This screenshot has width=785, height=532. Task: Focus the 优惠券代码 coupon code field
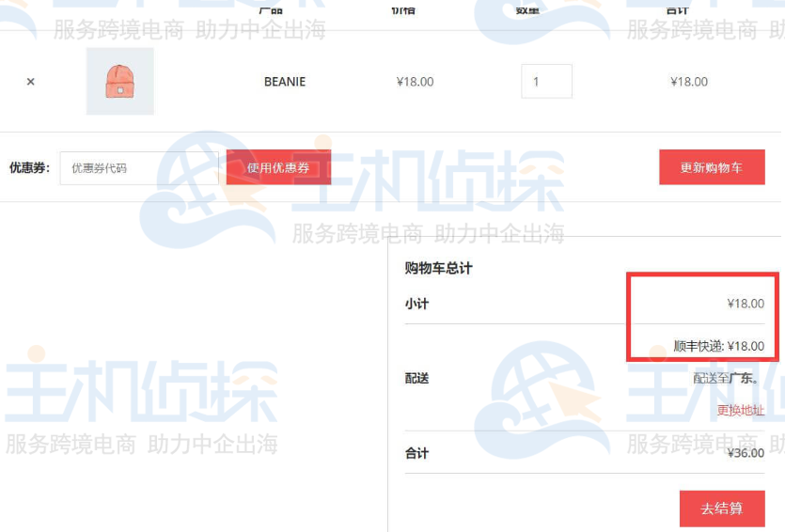(139, 168)
